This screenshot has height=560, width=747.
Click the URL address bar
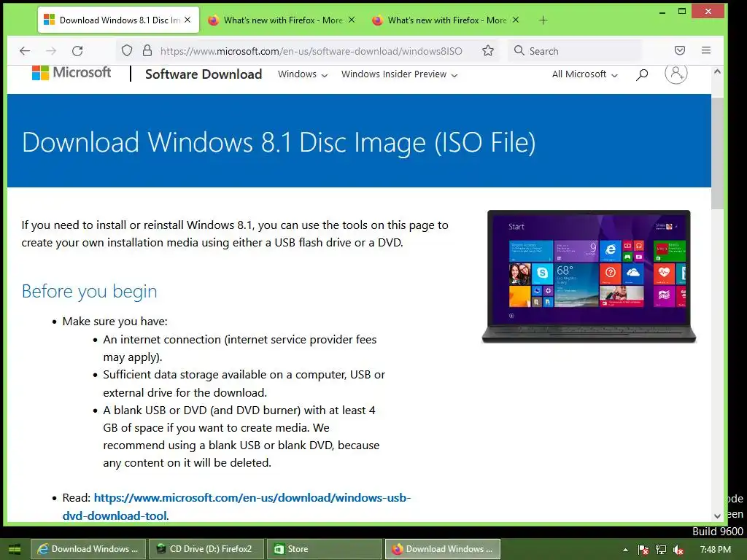(x=311, y=51)
